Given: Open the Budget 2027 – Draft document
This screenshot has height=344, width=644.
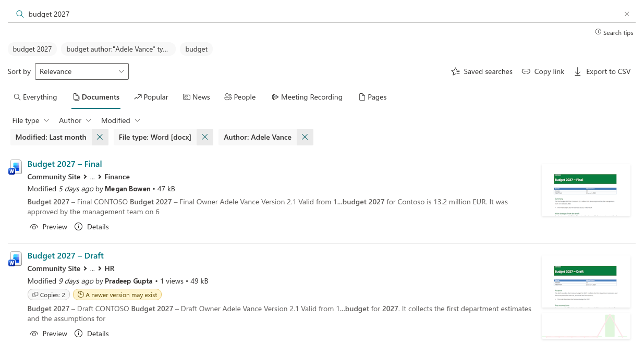Looking at the screenshot, I should 66,255.
